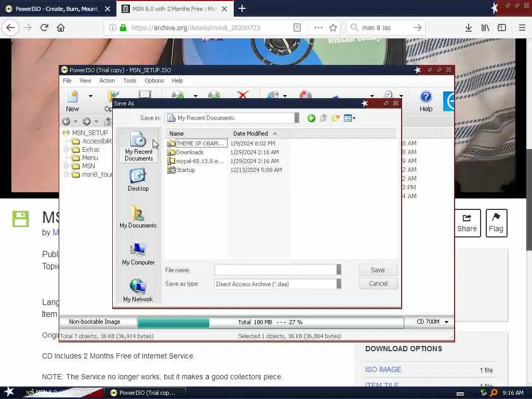This screenshot has width=532, height=399.
Task: Expand the Extras folder tree node
Action: coord(66,149)
